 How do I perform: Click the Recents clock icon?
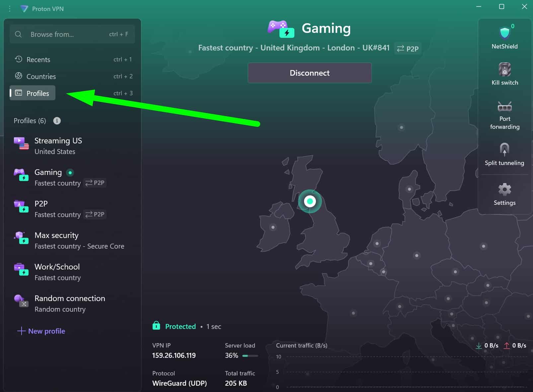(19, 59)
